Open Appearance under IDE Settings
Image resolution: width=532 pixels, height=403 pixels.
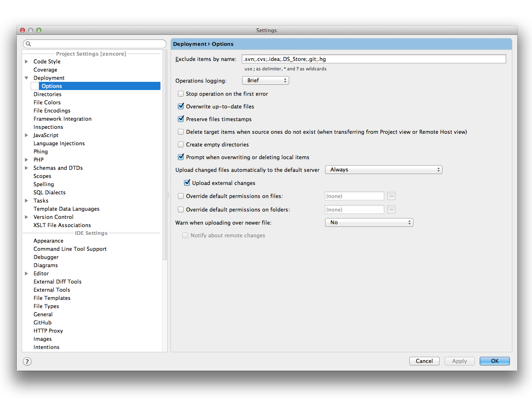(x=48, y=241)
